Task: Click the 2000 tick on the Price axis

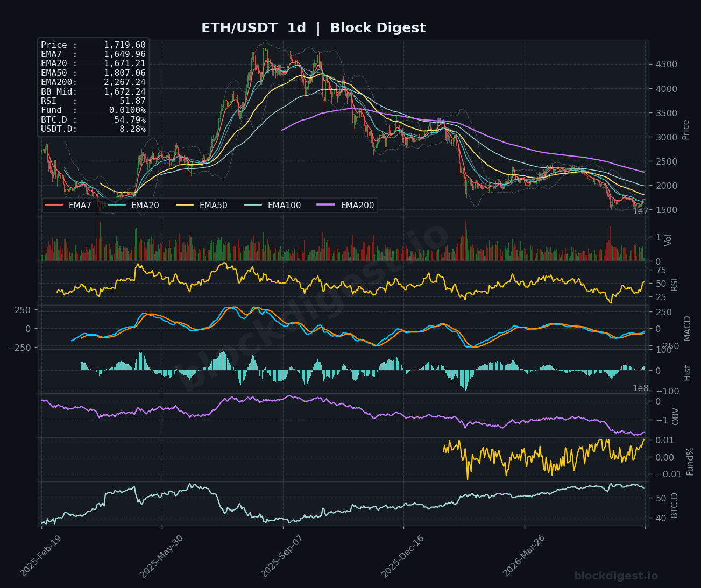Action: (667, 186)
